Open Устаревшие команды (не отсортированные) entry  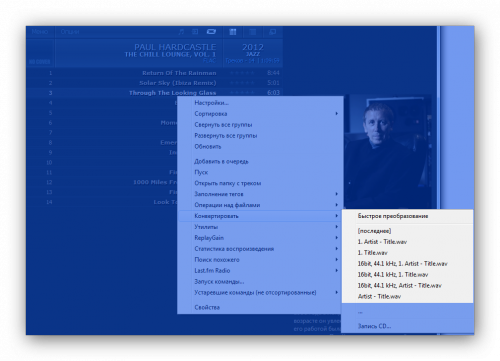pos(260,293)
